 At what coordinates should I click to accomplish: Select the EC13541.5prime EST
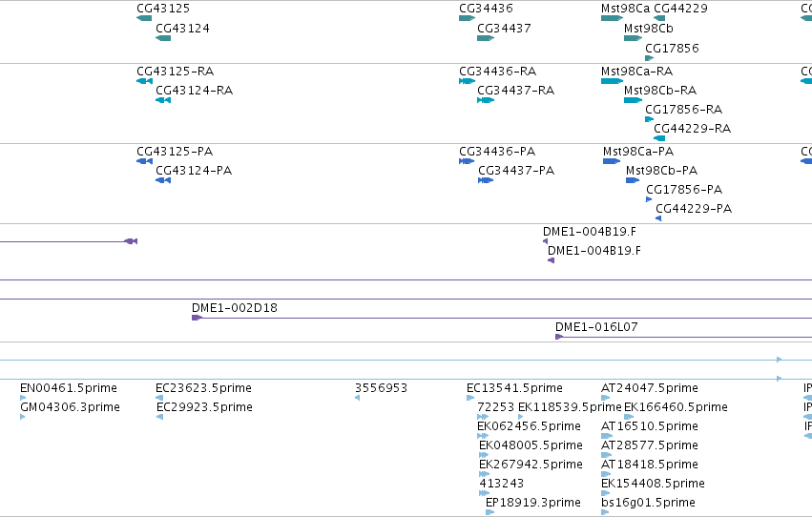(470, 398)
